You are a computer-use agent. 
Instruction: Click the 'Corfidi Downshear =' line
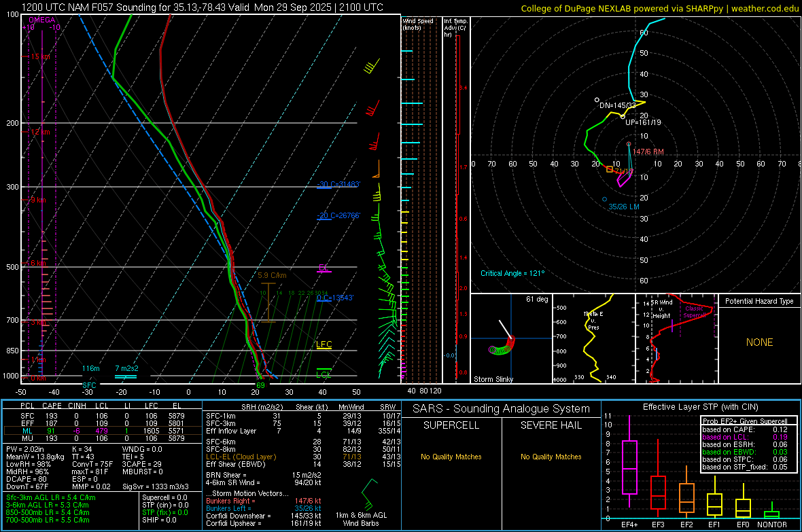(x=264, y=516)
